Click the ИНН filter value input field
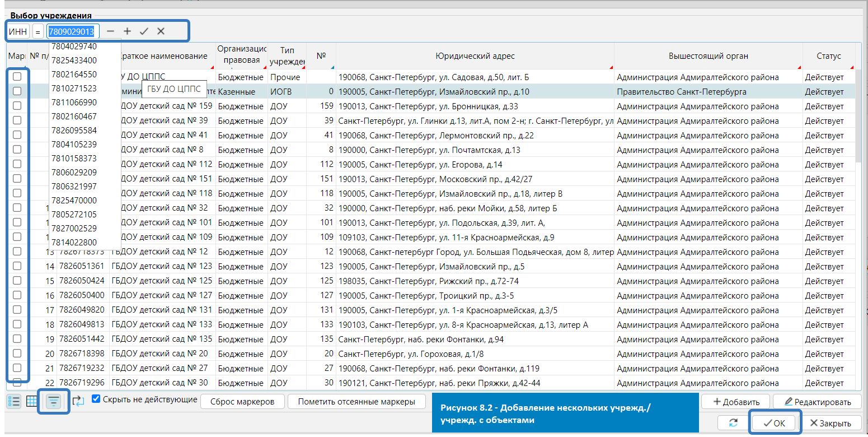Screen dimensions: 868x437 pos(73,31)
